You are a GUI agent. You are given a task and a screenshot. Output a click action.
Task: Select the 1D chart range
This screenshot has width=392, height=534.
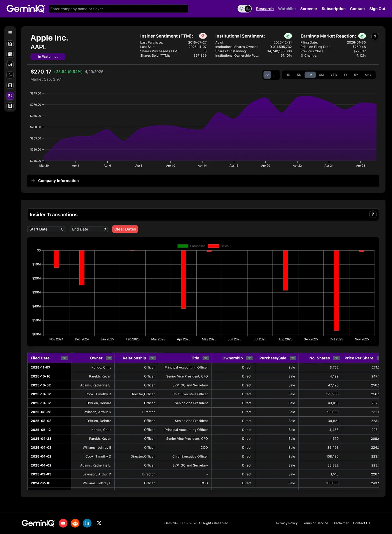tap(288, 75)
